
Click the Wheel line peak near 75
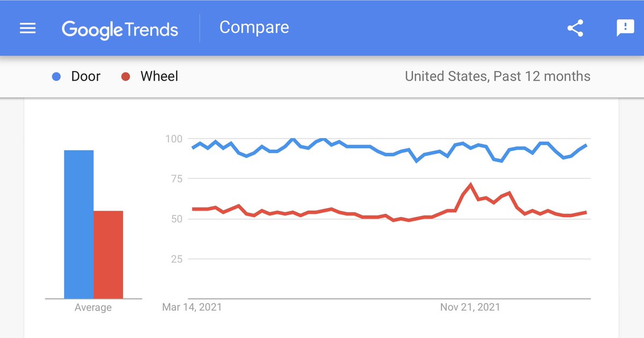pos(471,185)
